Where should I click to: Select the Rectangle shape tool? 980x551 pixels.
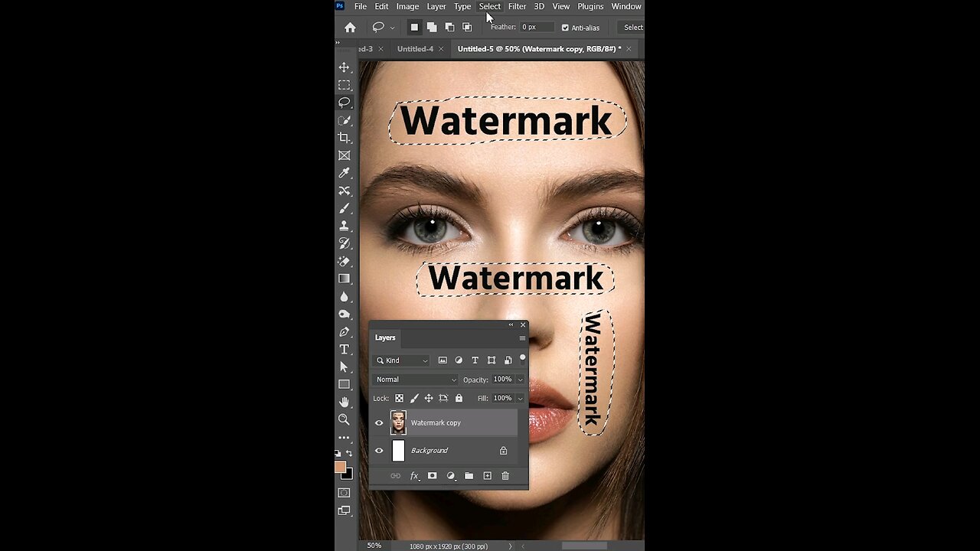pyautogui.click(x=345, y=385)
